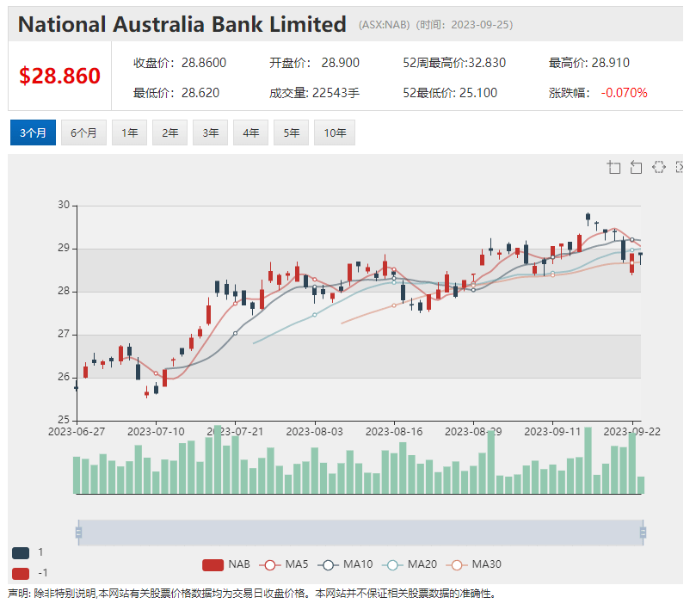The image size is (696, 616).
Task: Switch to the 2年 period
Action: pyautogui.click(x=170, y=132)
